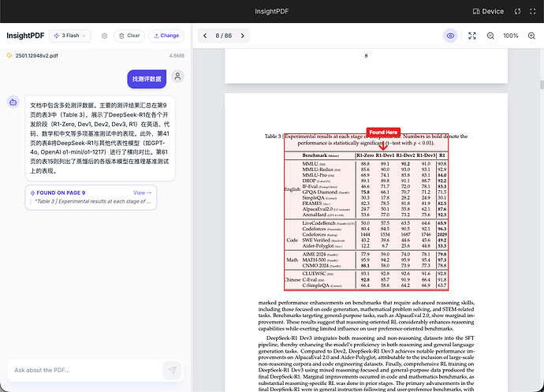Click the fit-to-screen icon in toolbar

pyautogui.click(x=471, y=35)
